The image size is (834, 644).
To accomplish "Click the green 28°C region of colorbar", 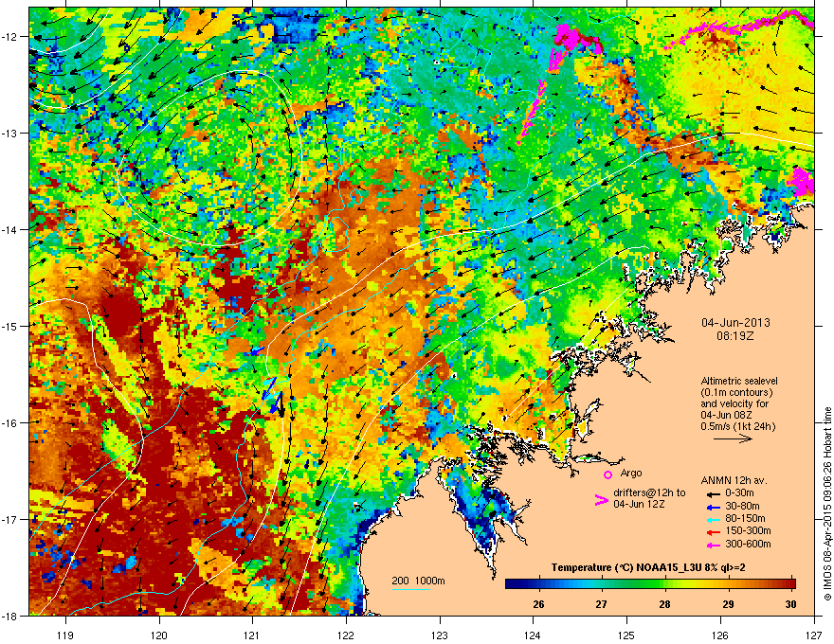I will pos(664,584).
